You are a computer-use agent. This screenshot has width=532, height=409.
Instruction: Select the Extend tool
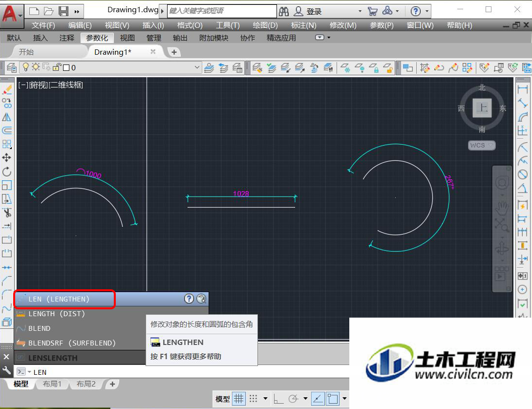pos(7,226)
